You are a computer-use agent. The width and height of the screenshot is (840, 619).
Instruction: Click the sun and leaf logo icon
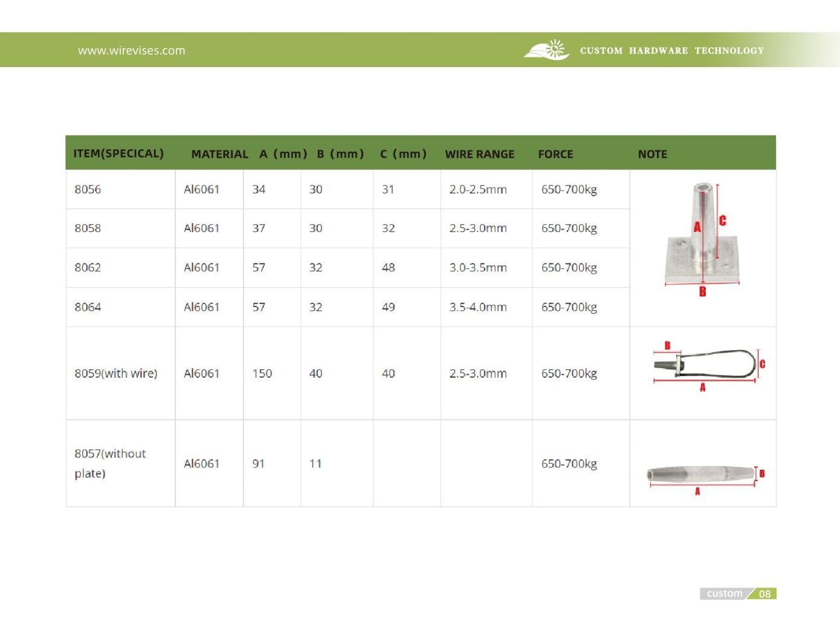coord(546,50)
